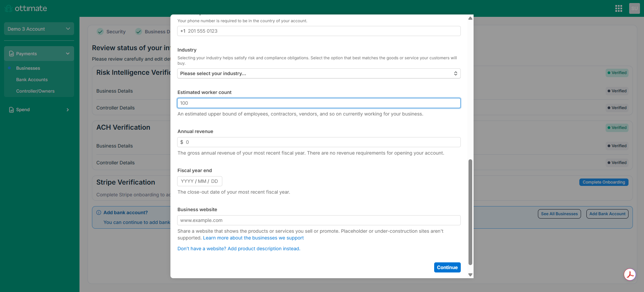This screenshot has width=644, height=292.
Task: Click Controller Details under Risk Intelligence Verification
Action: 116,108
